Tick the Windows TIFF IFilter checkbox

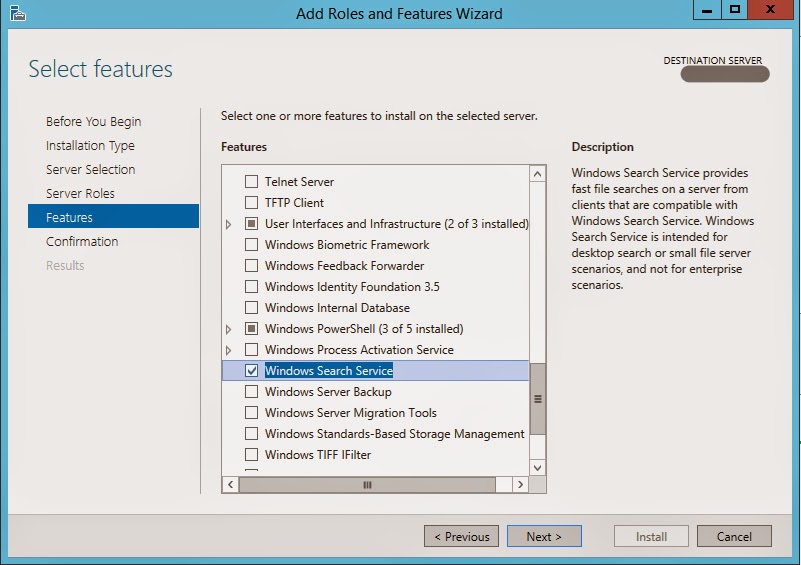[x=252, y=455]
